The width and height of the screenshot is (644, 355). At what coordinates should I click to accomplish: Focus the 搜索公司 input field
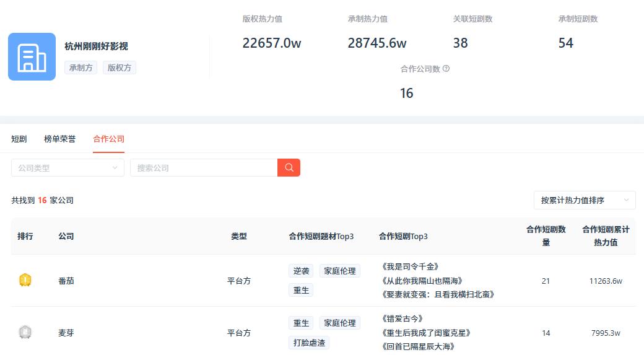tap(204, 168)
